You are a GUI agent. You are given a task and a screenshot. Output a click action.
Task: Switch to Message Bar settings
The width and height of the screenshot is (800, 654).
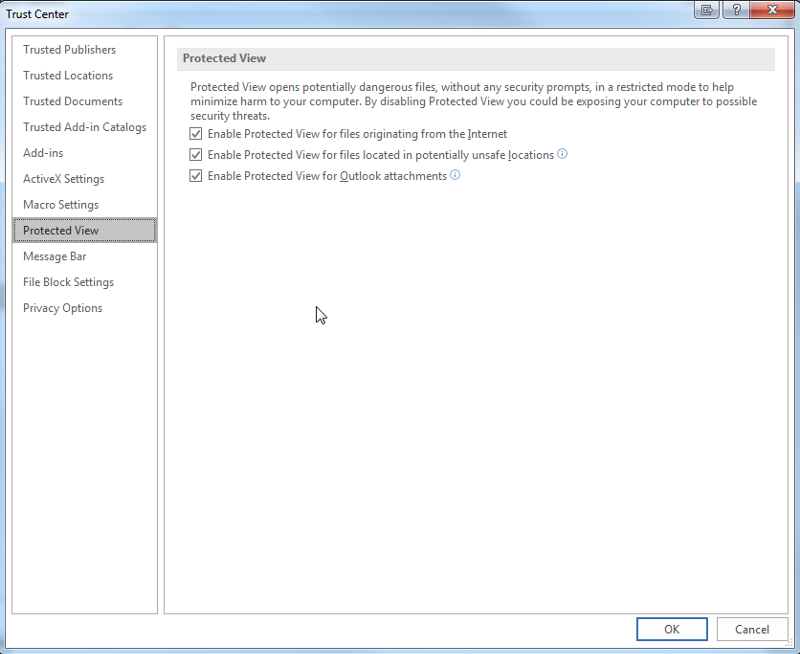tap(55, 256)
